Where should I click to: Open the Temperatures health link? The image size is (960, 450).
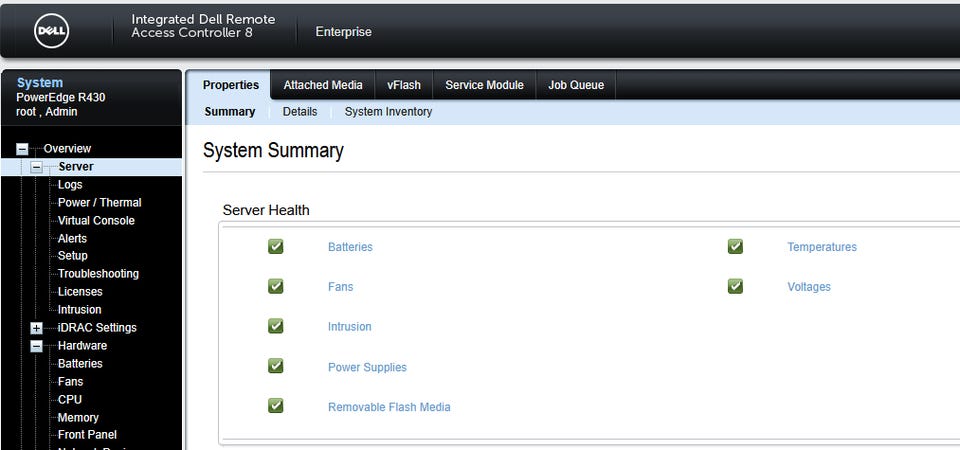821,247
